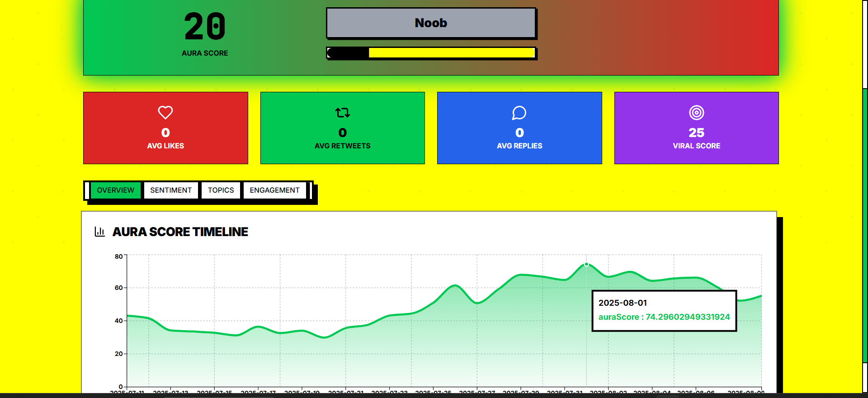Screen dimensions: 868x398
Task: Open the Sentiment tab
Action: [171, 190]
